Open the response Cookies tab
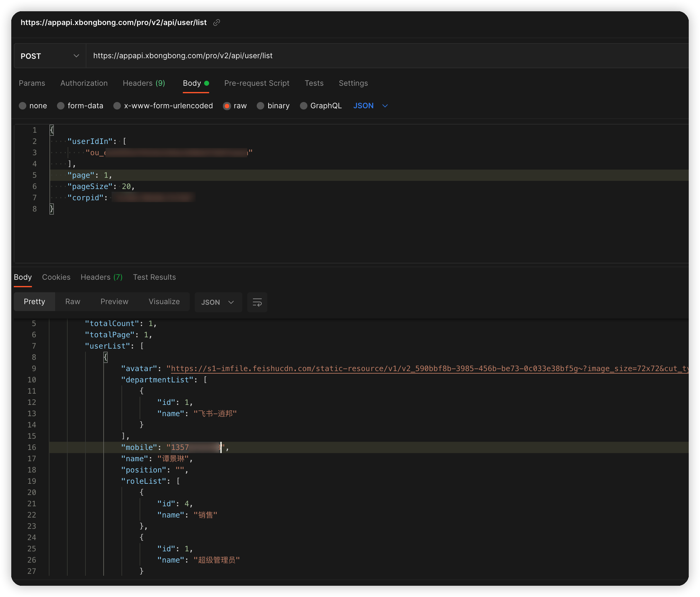 [56, 277]
